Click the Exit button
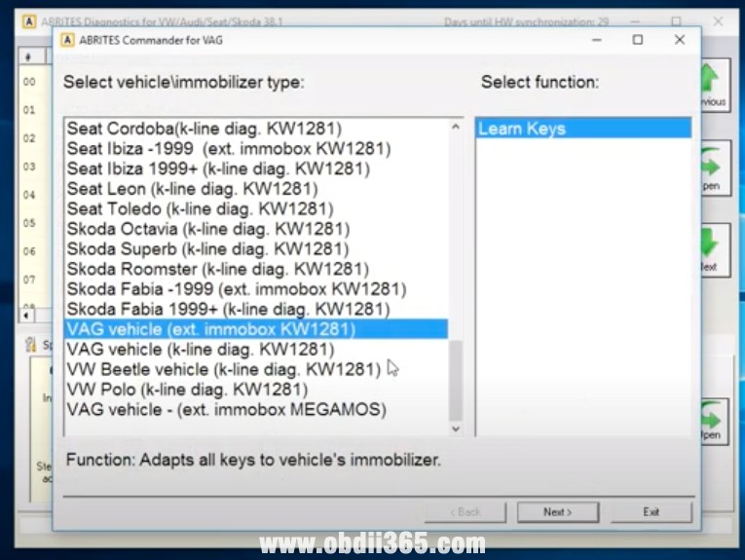This screenshot has width=745, height=560. tap(651, 512)
